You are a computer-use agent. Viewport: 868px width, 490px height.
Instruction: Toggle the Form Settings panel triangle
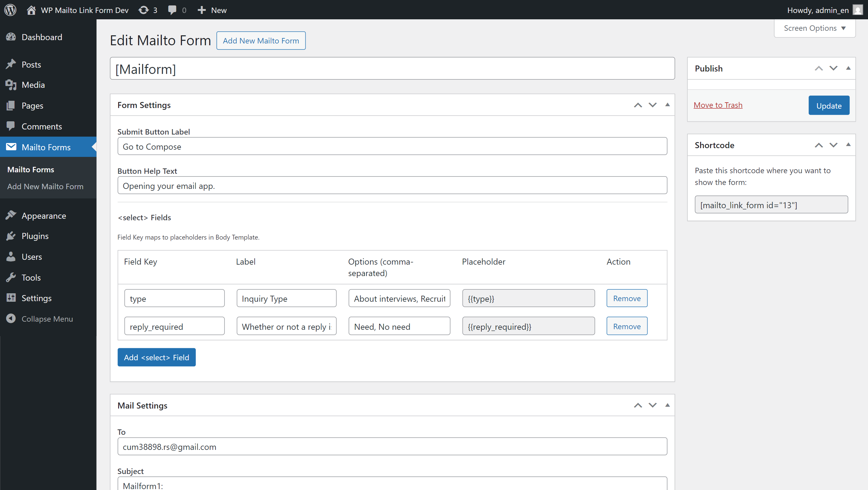pos(667,104)
